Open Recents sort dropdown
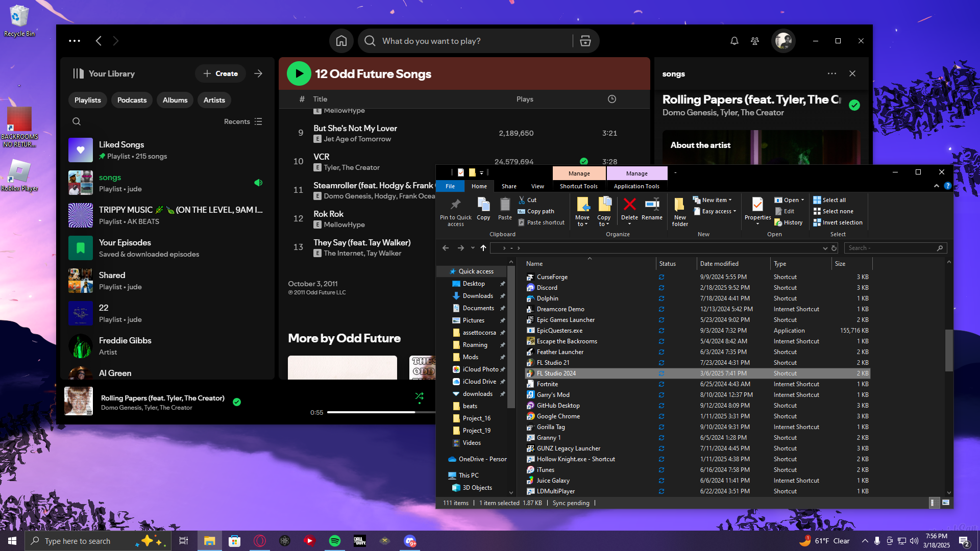Viewport: 980px width, 551px height. [243, 121]
